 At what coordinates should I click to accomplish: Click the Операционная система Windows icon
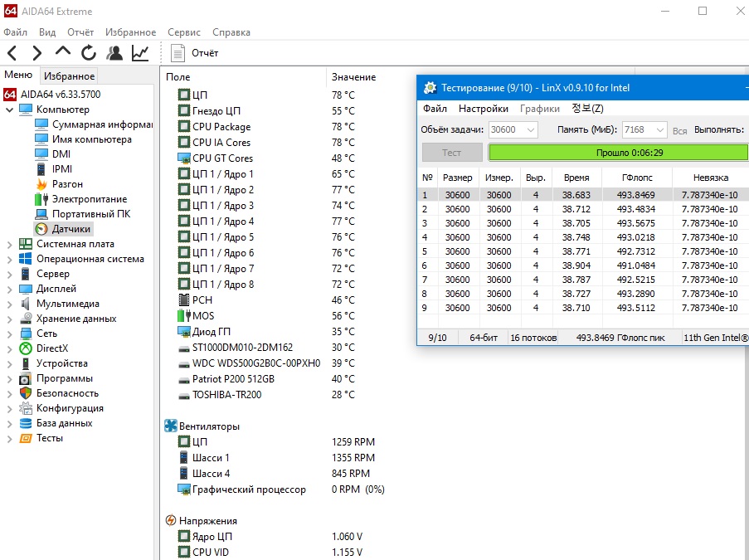26,259
